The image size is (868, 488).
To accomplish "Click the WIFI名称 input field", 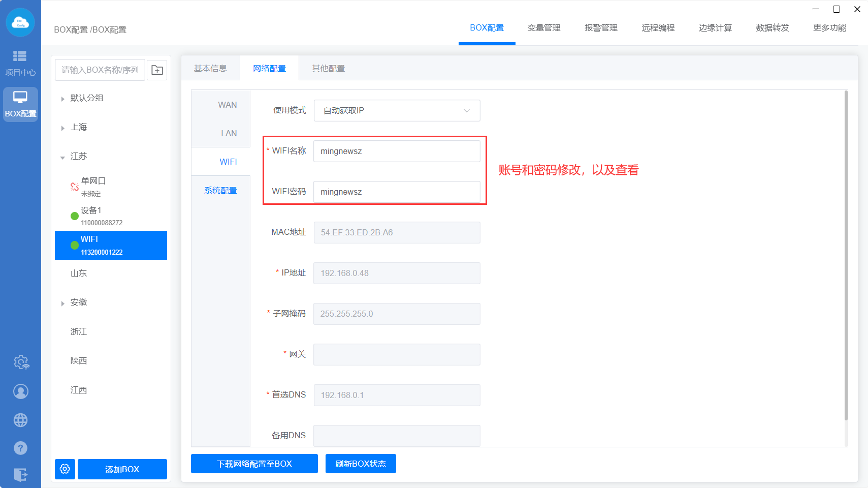I will (x=397, y=151).
